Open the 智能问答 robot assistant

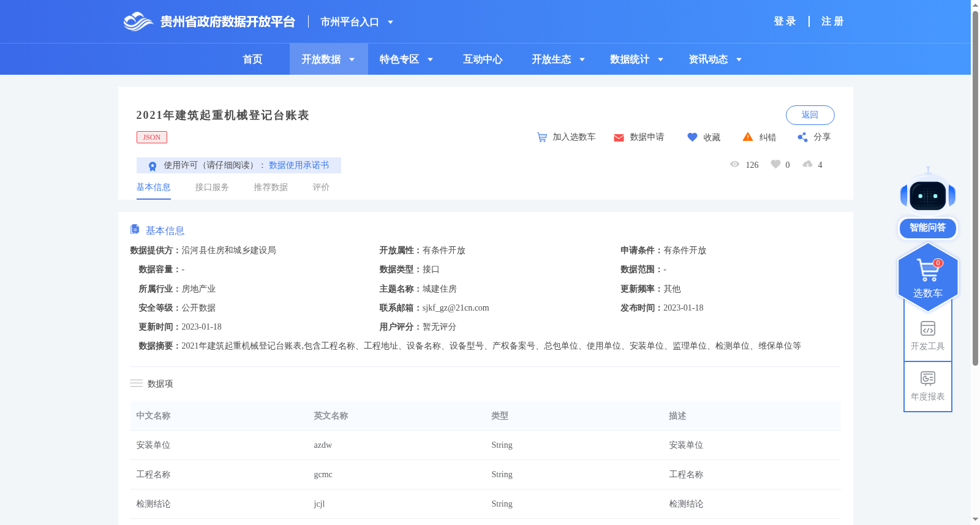click(928, 203)
